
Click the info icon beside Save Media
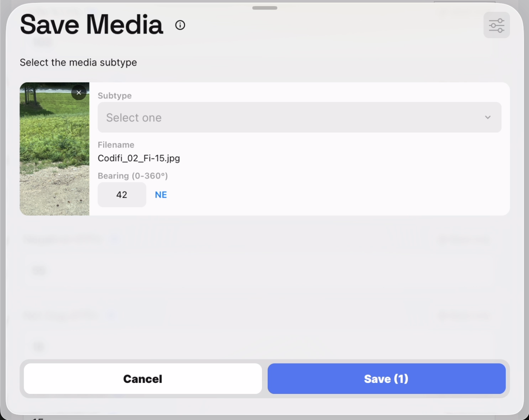pyautogui.click(x=180, y=25)
